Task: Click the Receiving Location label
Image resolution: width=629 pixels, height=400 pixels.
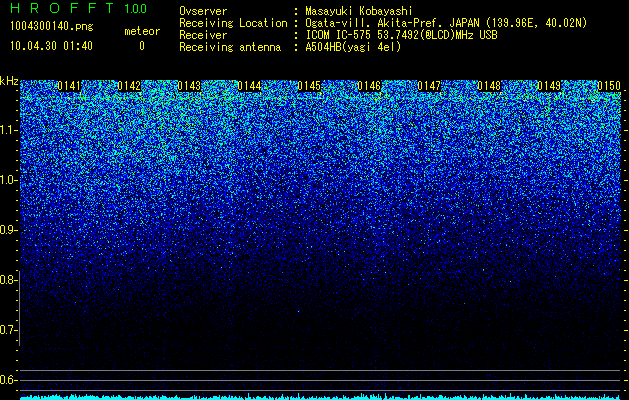Action: 233,23
